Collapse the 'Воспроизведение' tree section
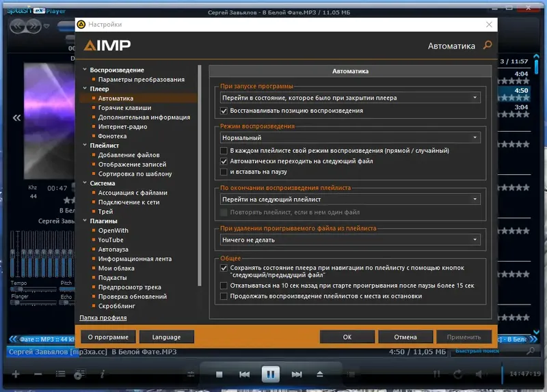 [x=85, y=70]
